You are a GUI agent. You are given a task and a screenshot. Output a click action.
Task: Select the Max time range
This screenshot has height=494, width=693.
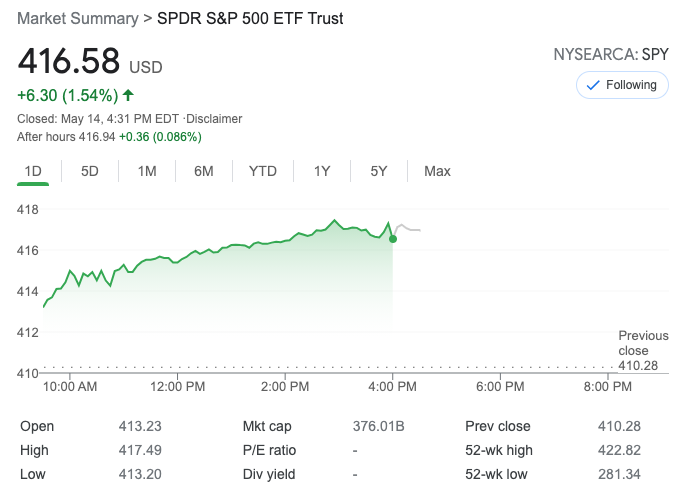[437, 171]
